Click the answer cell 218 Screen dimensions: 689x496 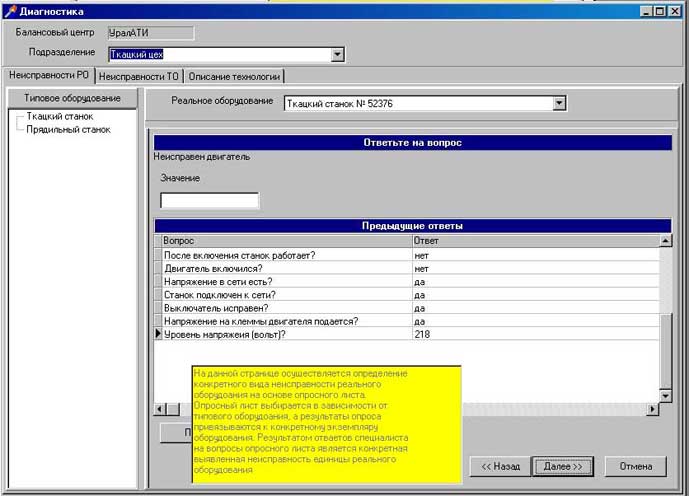[536, 334]
